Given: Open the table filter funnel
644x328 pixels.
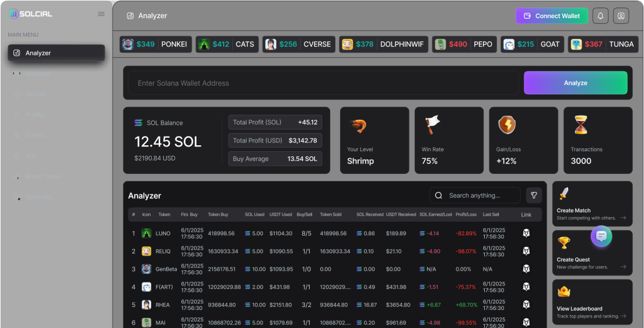Looking at the screenshot, I should pos(534,196).
